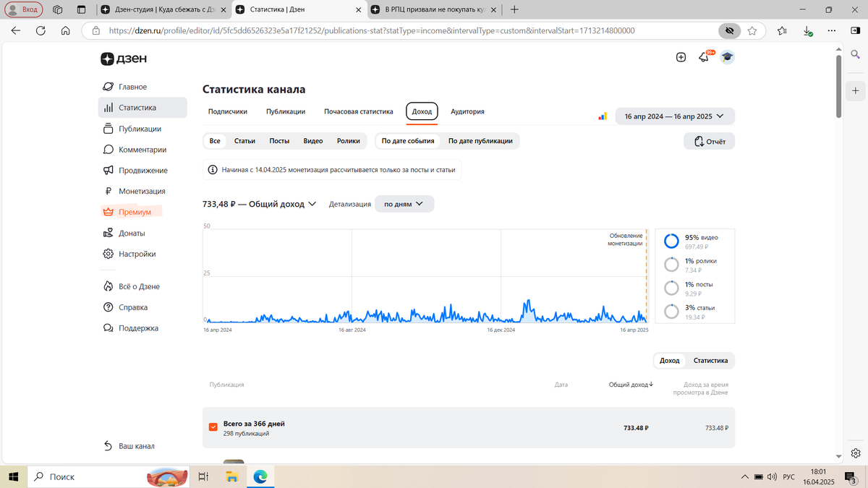Click the Поддержка chat icon

[x=108, y=328]
